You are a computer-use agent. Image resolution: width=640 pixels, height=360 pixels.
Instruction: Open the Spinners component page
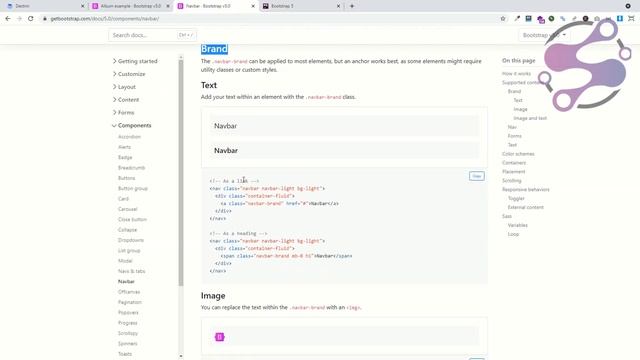tap(127, 344)
